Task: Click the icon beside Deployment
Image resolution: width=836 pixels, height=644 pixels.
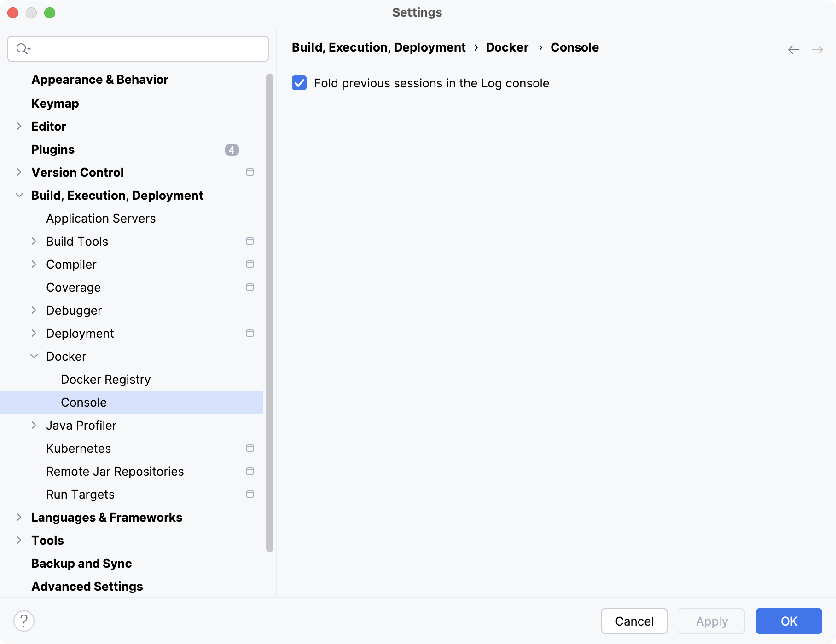Action: click(x=250, y=333)
